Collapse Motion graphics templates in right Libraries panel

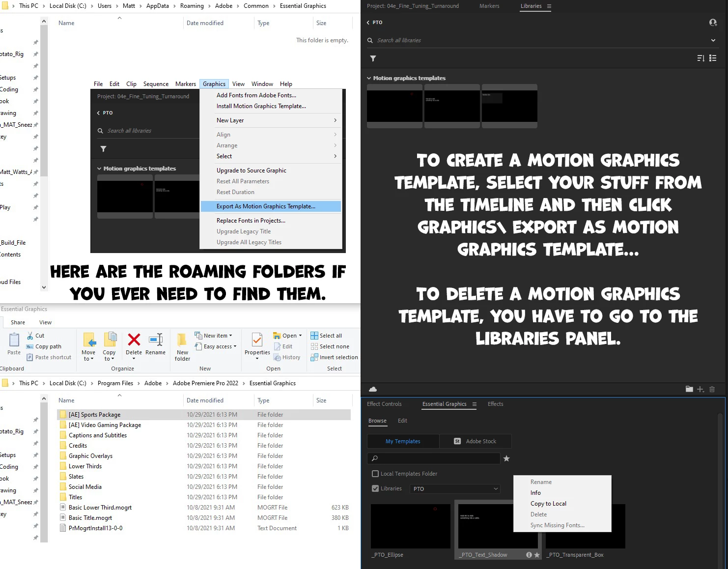[x=369, y=78]
